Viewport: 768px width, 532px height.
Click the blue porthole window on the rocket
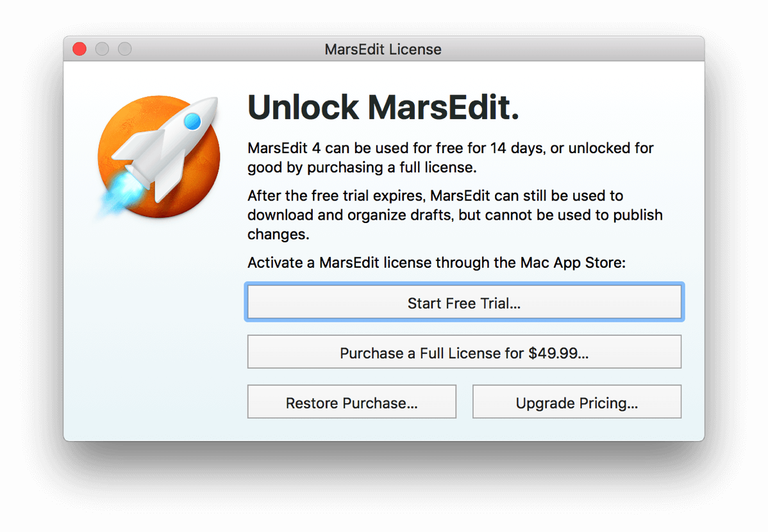192,122
